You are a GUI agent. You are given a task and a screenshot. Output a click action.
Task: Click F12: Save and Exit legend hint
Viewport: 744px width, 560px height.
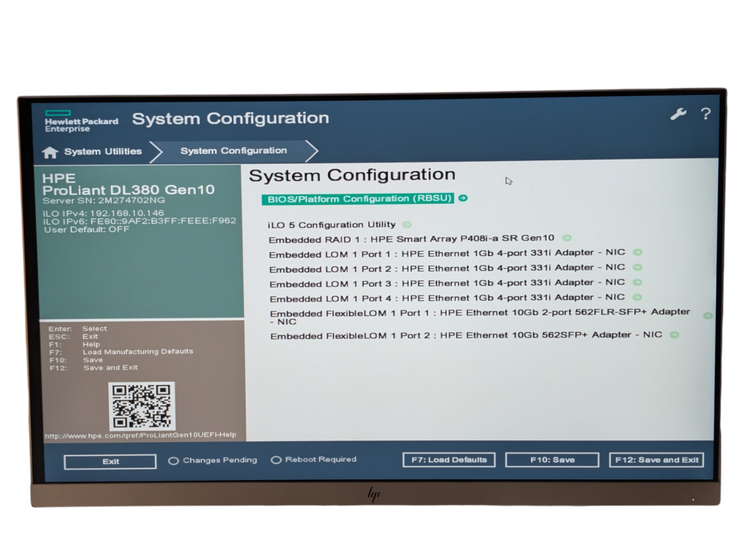point(94,368)
